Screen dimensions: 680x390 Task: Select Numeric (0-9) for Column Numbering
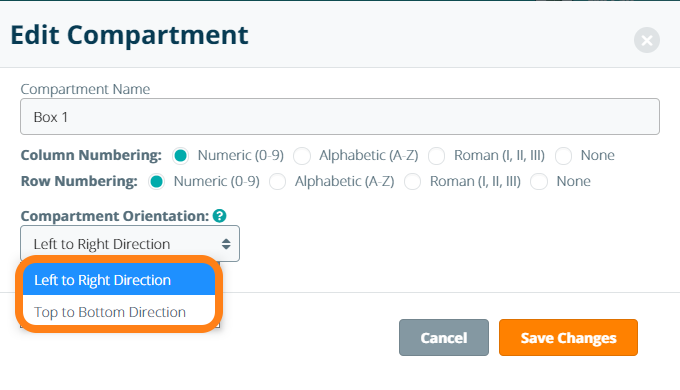tap(180, 155)
